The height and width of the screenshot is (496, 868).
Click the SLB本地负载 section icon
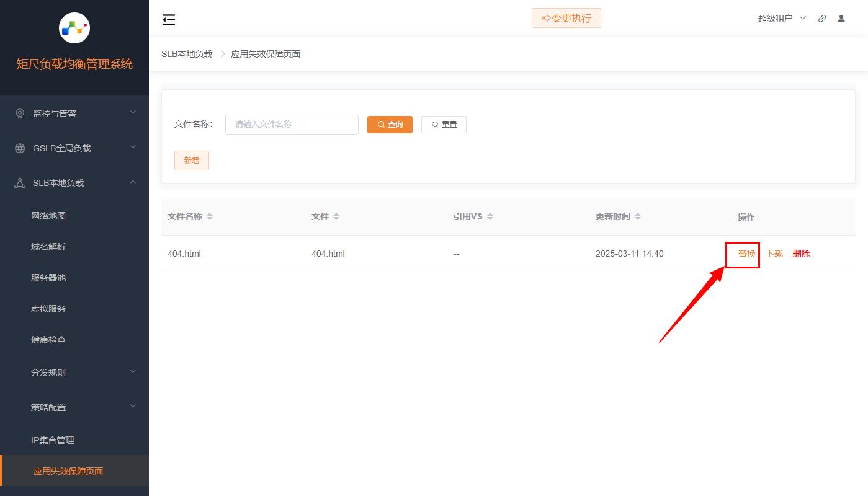(x=19, y=182)
